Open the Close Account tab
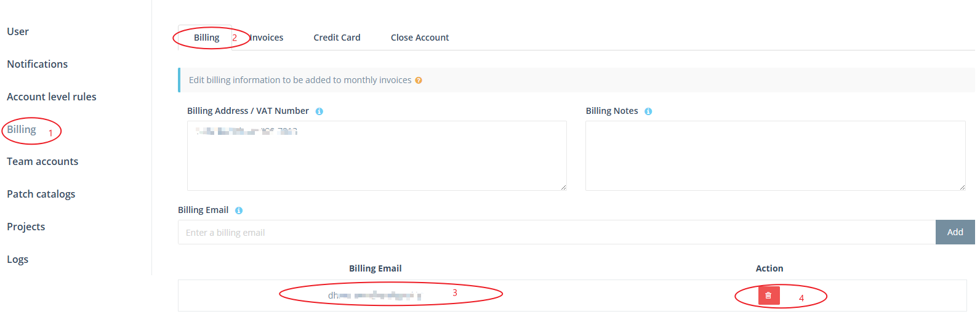980x330 pixels. 420,38
